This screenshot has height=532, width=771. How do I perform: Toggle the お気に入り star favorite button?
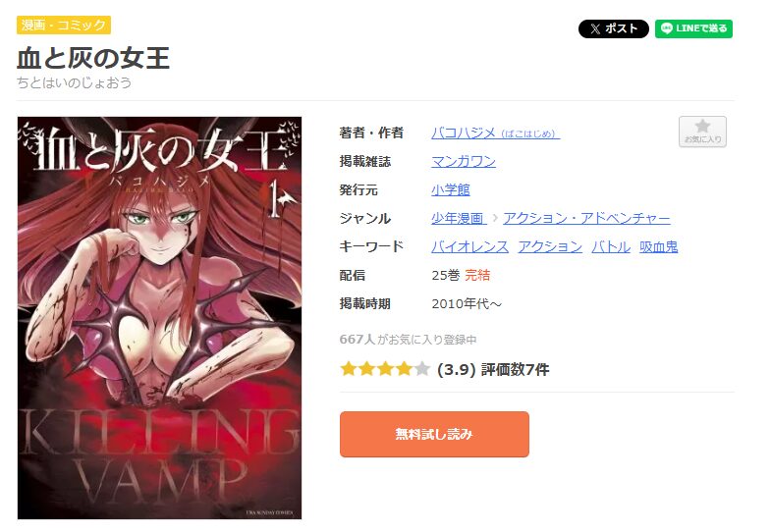point(702,132)
